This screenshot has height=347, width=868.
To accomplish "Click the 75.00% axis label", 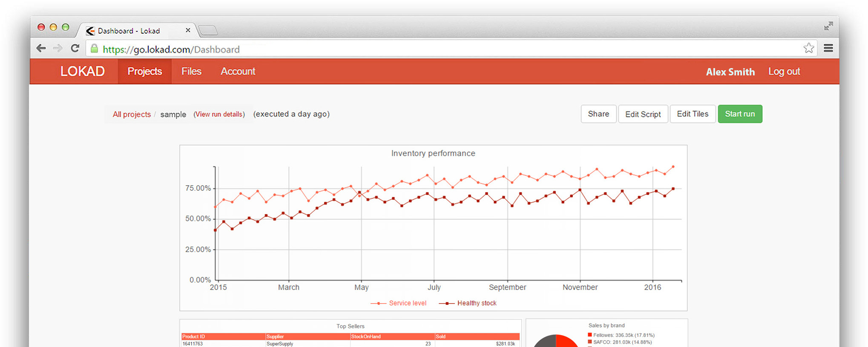I will pyautogui.click(x=198, y=188).
